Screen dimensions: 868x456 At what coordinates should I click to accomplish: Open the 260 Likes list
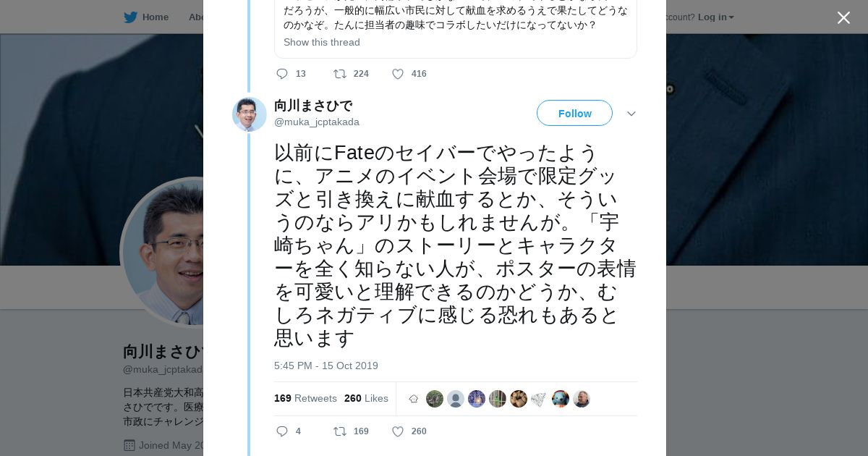(x=366, y=399)
